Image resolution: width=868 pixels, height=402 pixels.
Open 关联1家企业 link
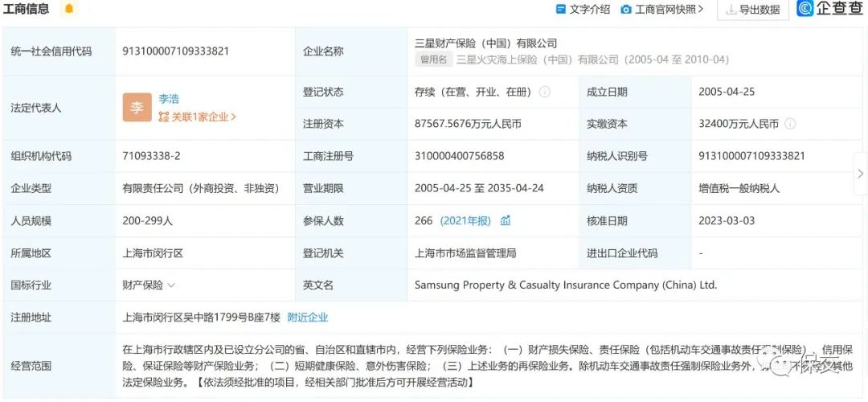tap(198, 117)
